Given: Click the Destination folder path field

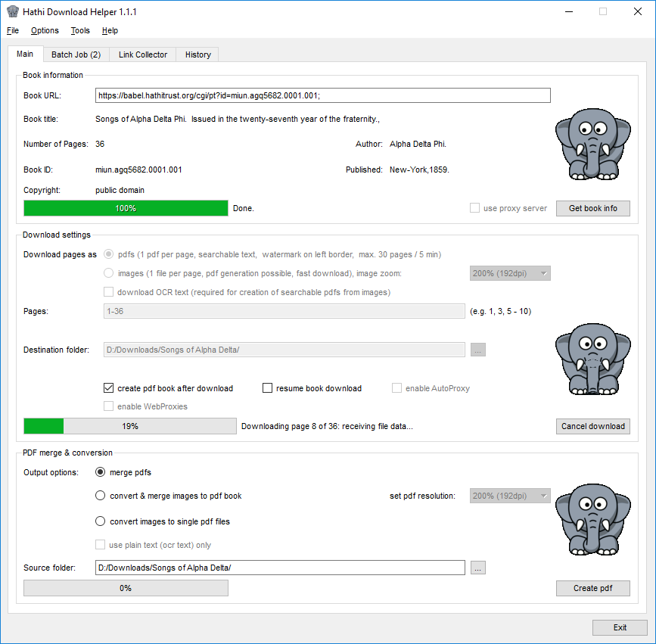Looking at the screenshot, I should (x=284, y=350).
